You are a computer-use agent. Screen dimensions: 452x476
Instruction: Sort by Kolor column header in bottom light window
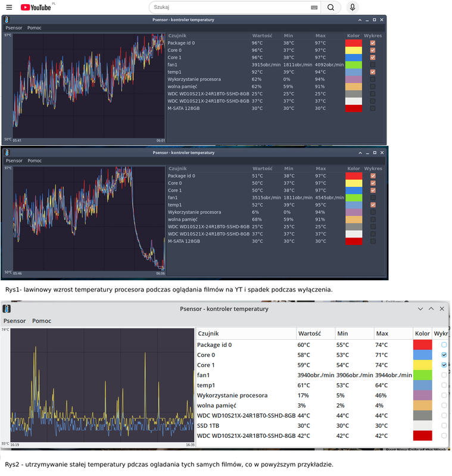tap(422, 334)
